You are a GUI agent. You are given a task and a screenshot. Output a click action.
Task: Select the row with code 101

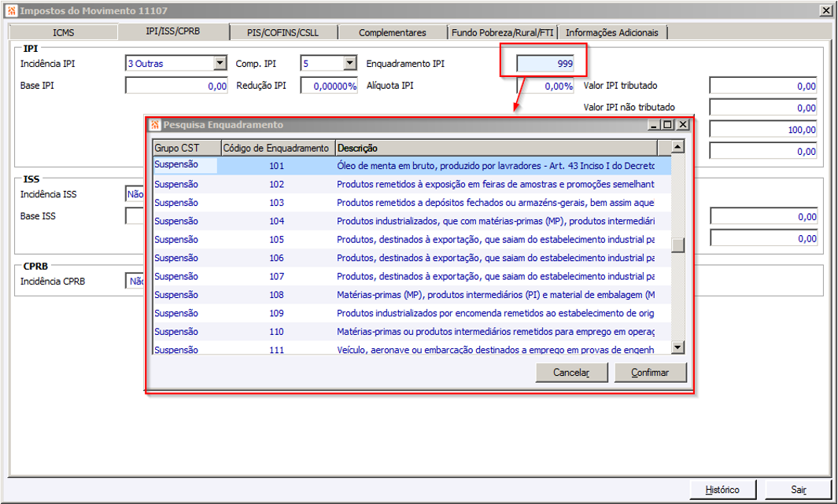point(412,165)
